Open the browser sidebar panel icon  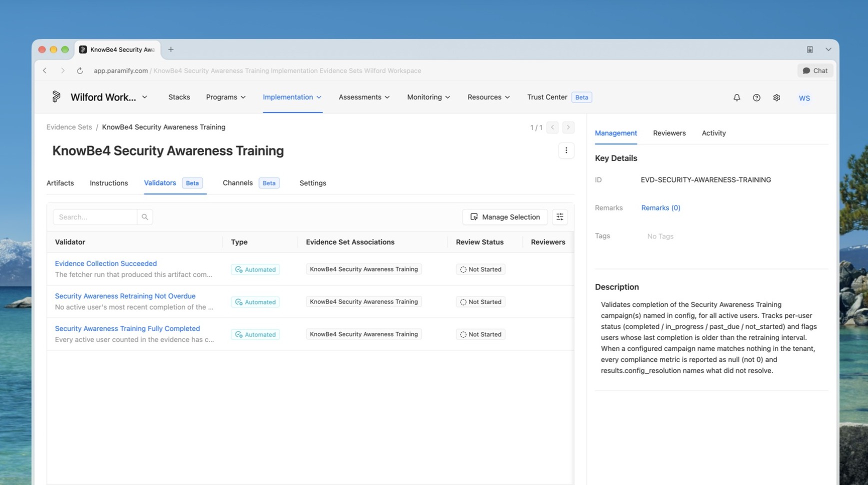tap(810, 49)
